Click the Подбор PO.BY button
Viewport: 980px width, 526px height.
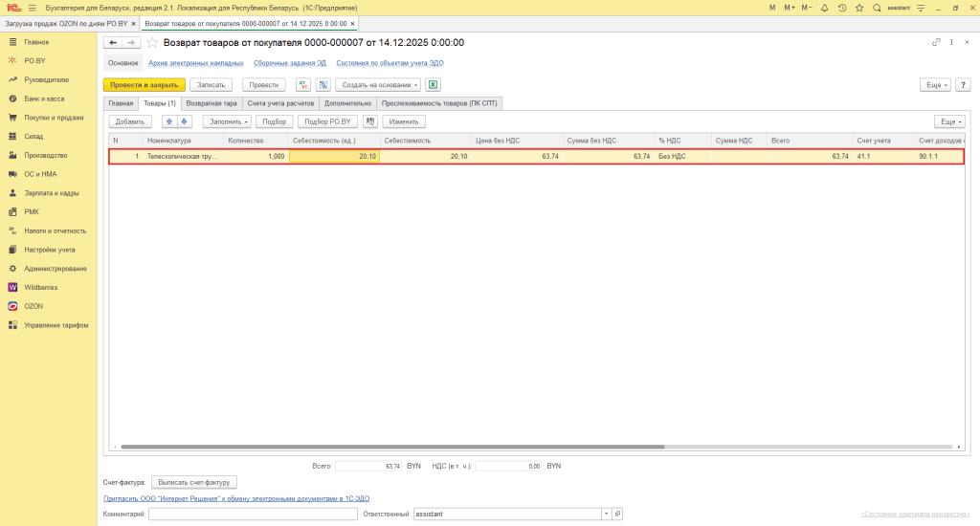(327, 121)
